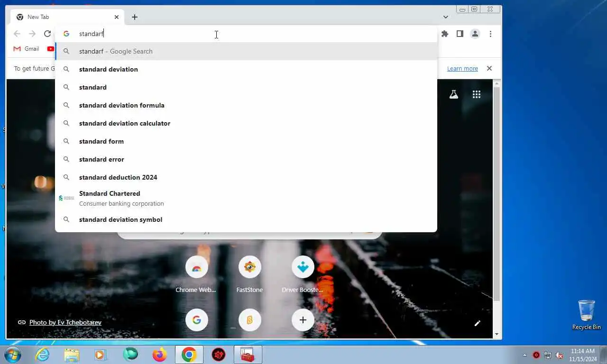Switch to Chrome in the taskbar
Viewport: 607px width, 364px height.
click(189, 355)
